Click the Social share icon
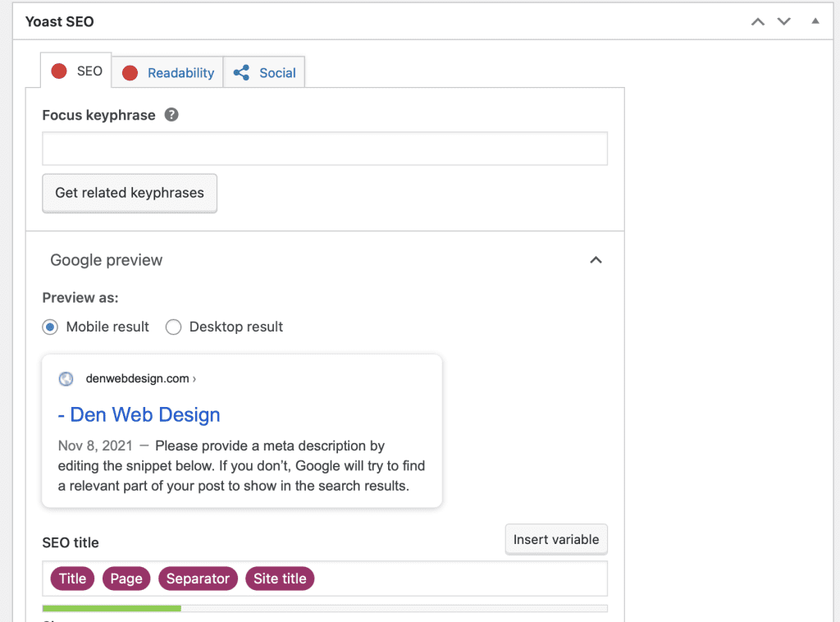 (242, 73)
